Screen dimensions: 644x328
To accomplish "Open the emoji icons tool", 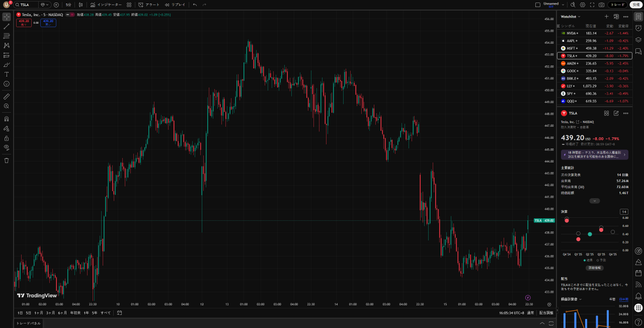I will [6, 84].
